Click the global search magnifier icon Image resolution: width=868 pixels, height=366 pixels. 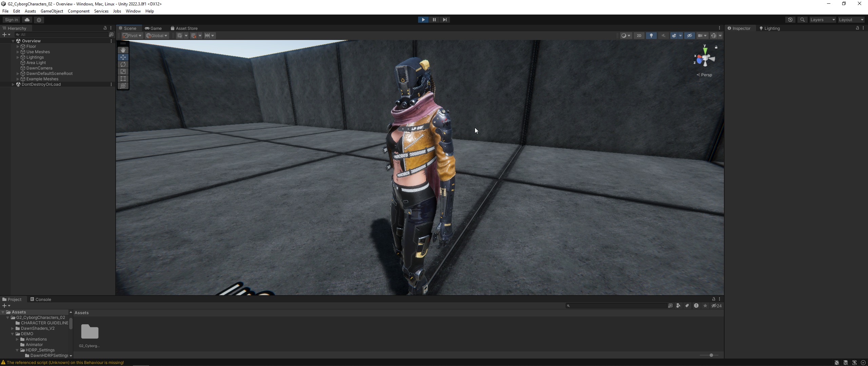(802, 20)
